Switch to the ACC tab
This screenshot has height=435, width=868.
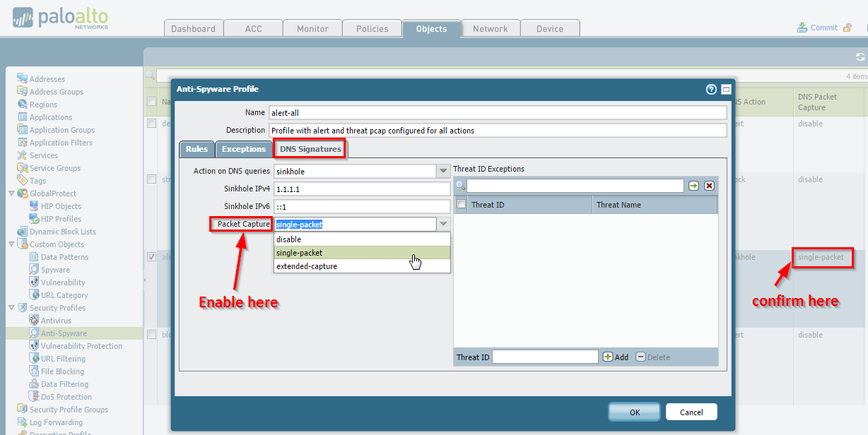coord(253,29)
